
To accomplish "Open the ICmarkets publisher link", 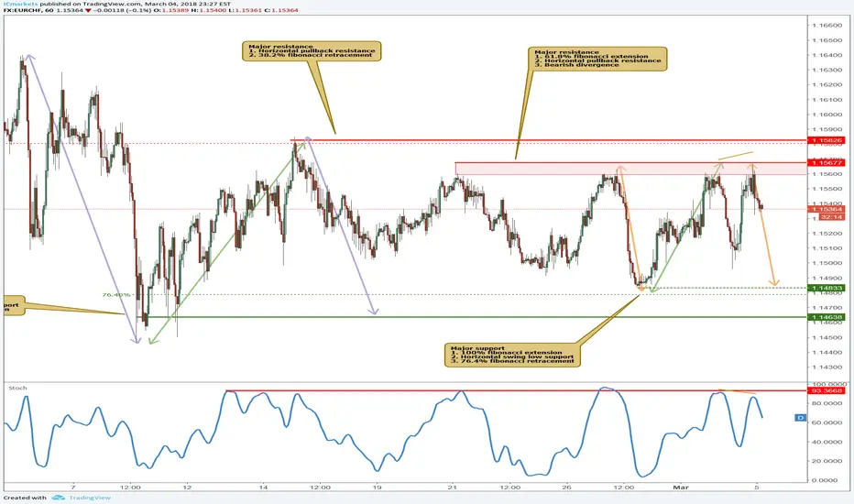I will [x=21, y=4].
